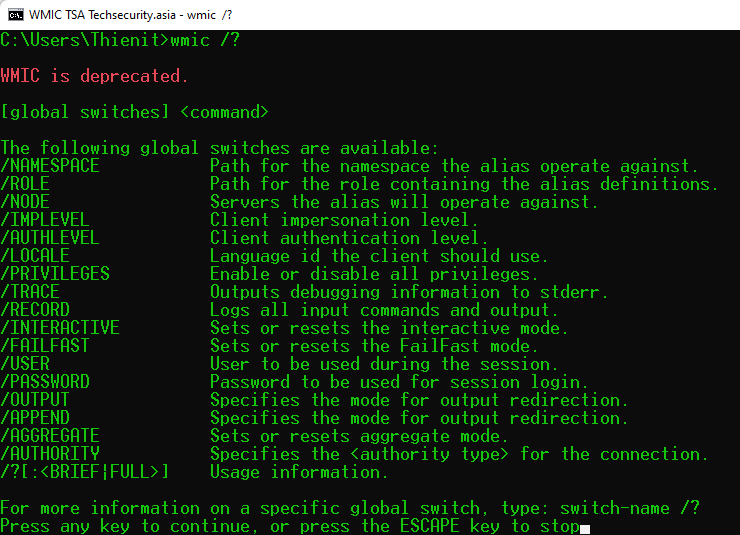
Task: Click the '/NODE' switch entry
Action: [x=25, y=202]
